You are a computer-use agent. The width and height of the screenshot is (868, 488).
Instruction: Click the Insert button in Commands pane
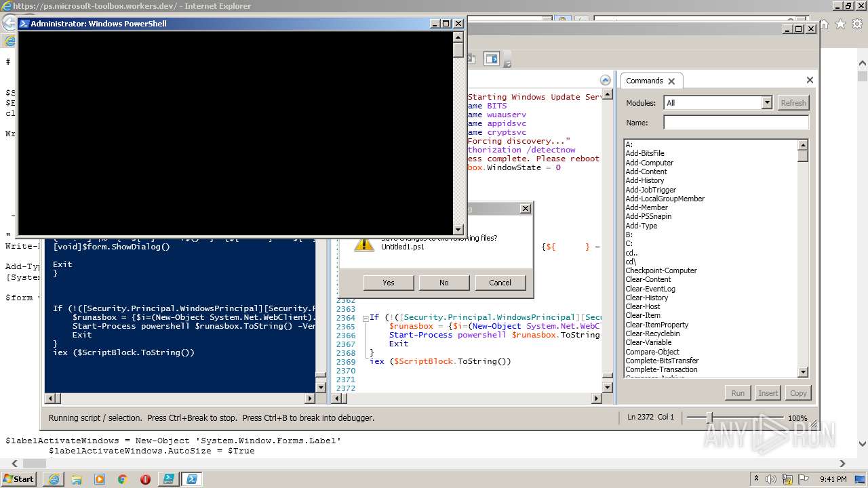pyautogui.click(x=768, y=393)
